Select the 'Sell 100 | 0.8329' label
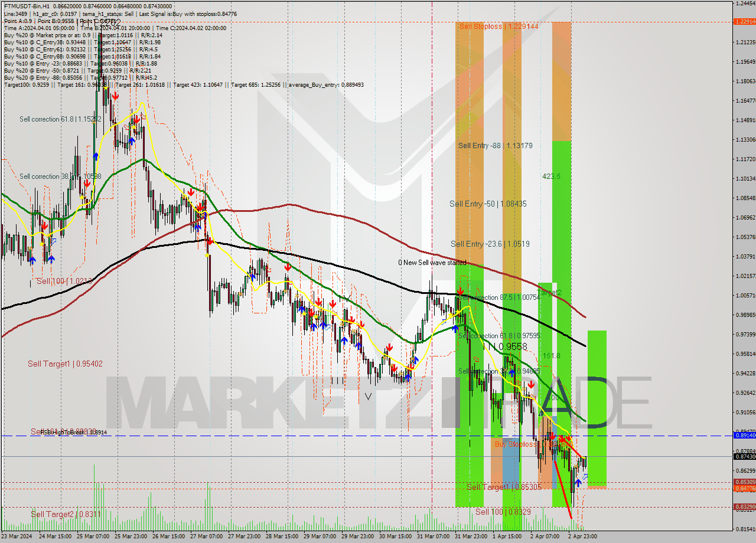 (x=503, y=512)
